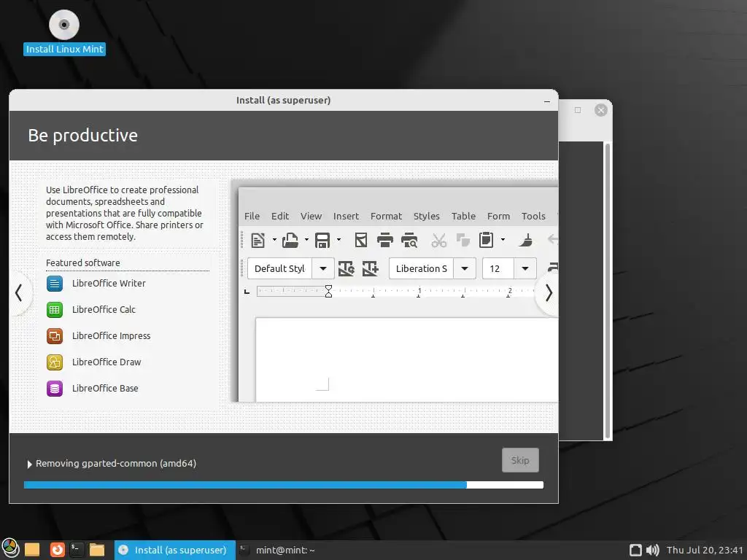This screenshot has width=747, height=560.
Task: Click the Cut scissors icon
Action: coord(438,241)
